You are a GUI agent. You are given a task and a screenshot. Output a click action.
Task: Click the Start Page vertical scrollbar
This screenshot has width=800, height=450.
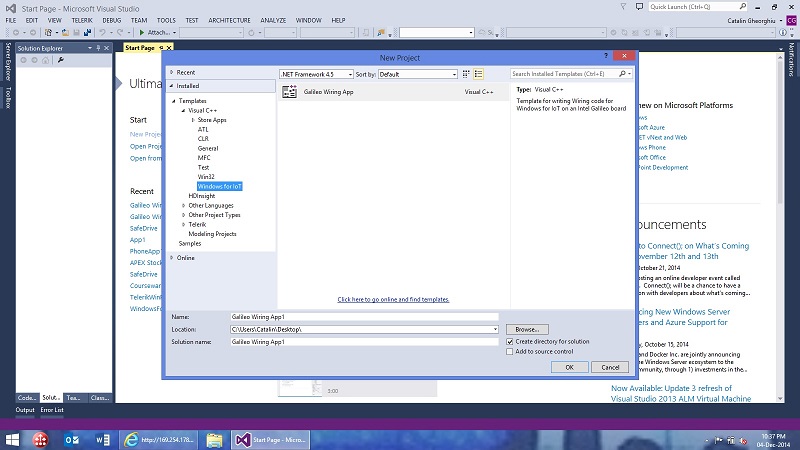click(x=780, y=227)
